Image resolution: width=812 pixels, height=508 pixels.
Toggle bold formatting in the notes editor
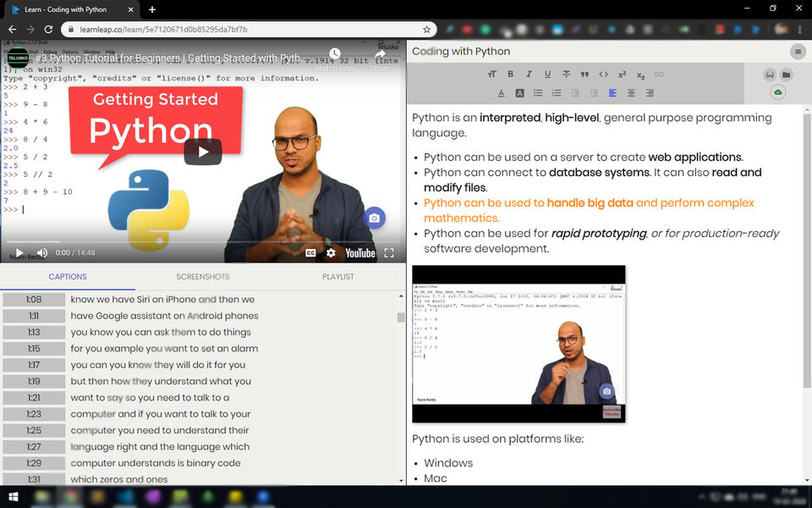click(510, 75)
